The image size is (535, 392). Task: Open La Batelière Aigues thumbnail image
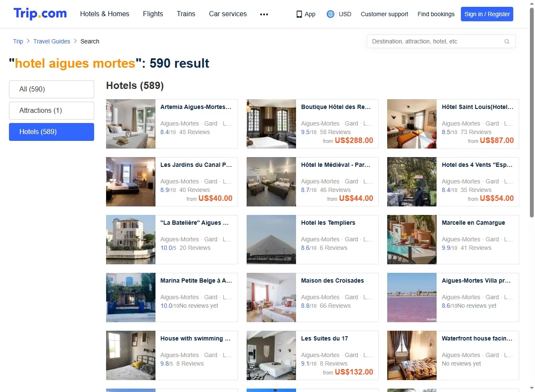pos(131,240)
